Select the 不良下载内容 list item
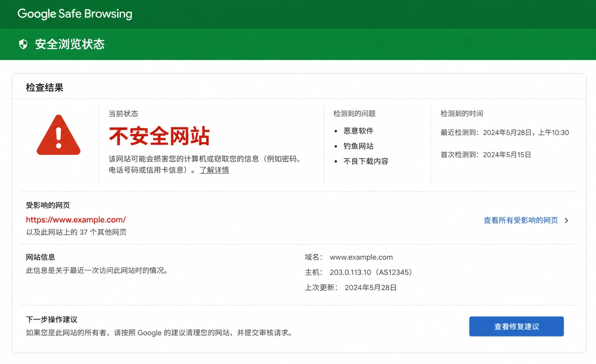Viewport: 596px width, 364px height. 366,161
